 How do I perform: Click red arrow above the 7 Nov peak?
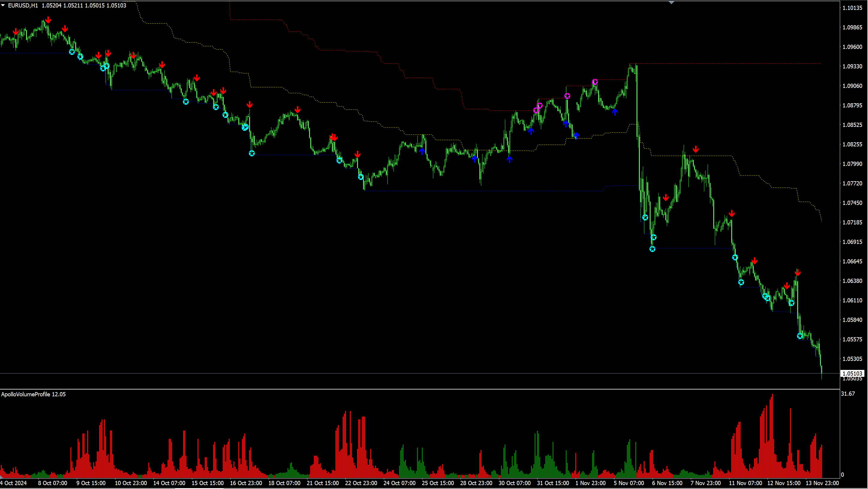click(x=696, y=149)
